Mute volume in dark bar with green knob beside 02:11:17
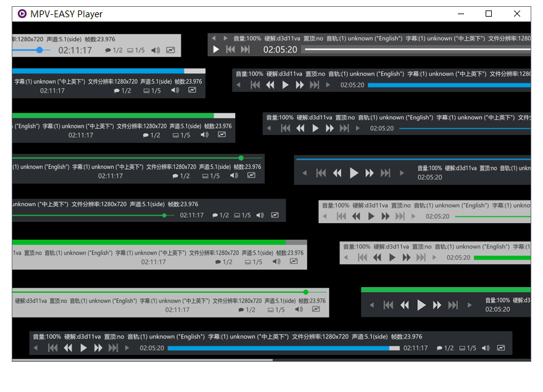Image resolution: width=543 pixels, height=392 pixels. coord(260,215)
